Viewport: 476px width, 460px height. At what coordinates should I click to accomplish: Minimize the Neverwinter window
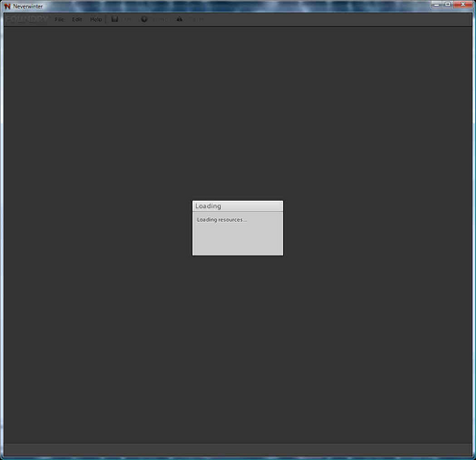point(437,5)
